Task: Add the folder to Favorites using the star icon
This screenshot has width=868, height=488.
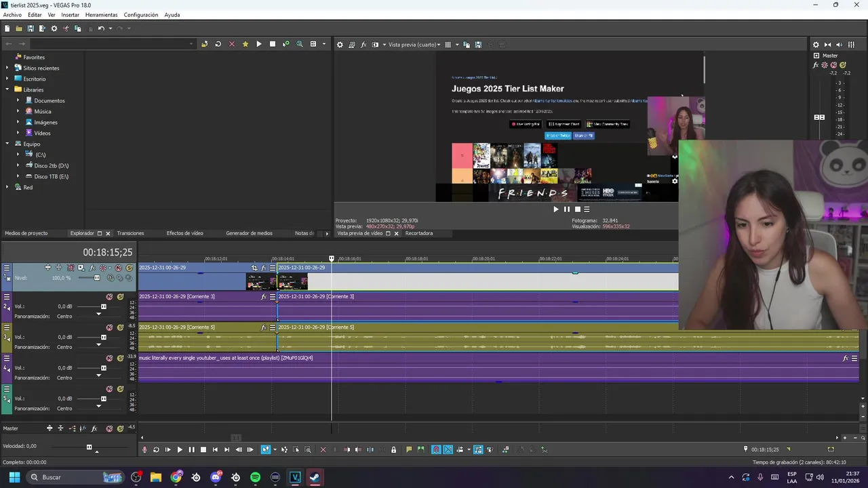Action: coord(245,44)
